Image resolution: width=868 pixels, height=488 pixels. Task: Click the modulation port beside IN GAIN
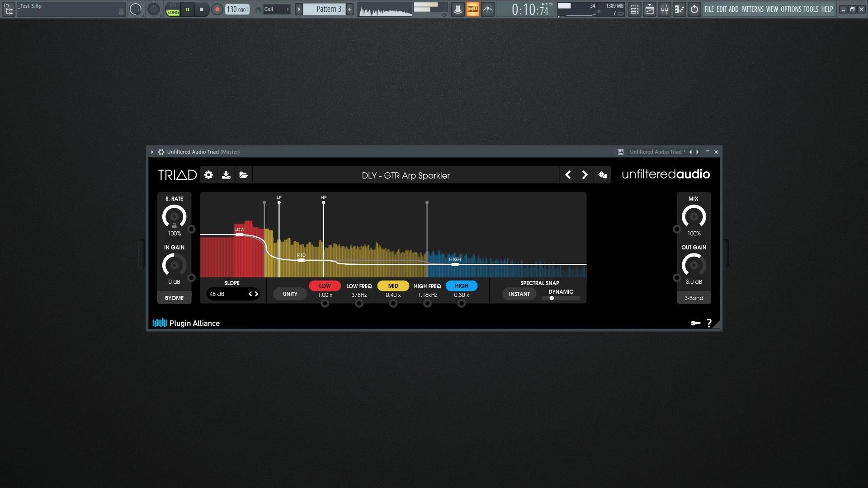click(191, 277)
